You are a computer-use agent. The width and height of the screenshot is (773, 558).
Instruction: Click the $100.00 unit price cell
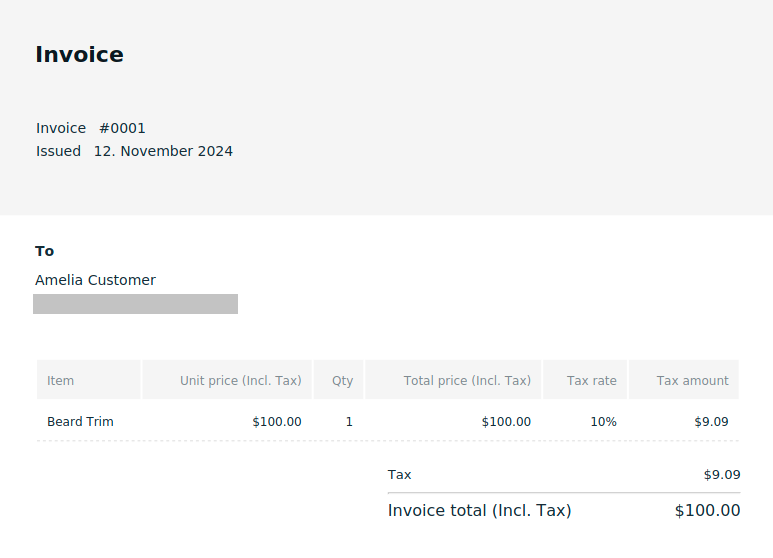coord(276,422)
